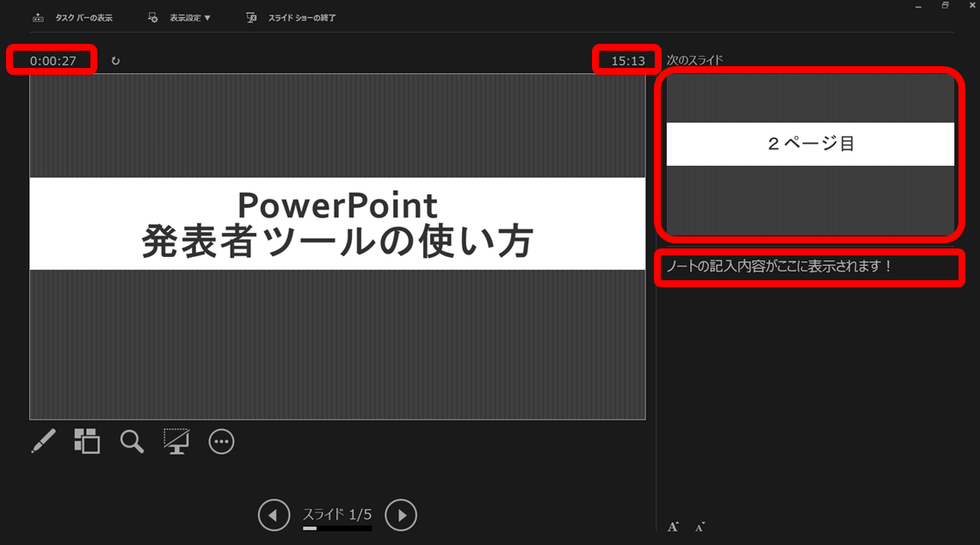Show the Windows taskbar via タスクバーの表示
This screenshot has width=980, height=545.
click(x=71, y=16)
